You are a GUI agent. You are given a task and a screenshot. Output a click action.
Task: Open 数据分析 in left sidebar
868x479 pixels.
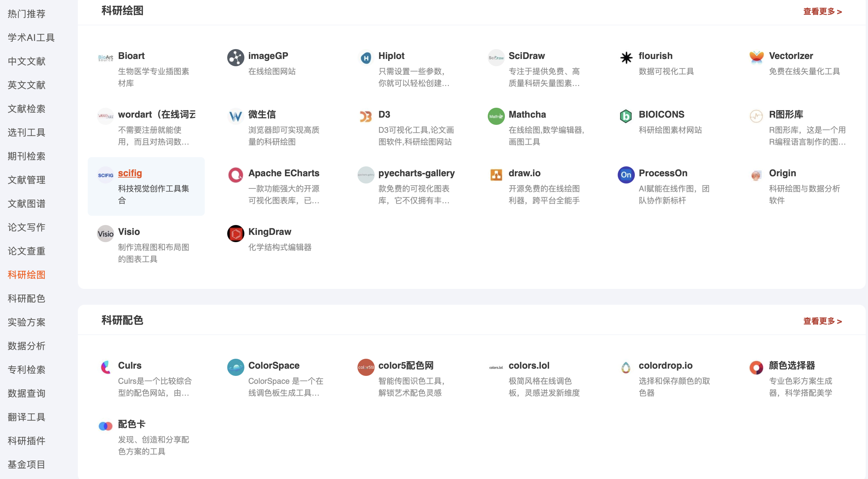point(26,346)
